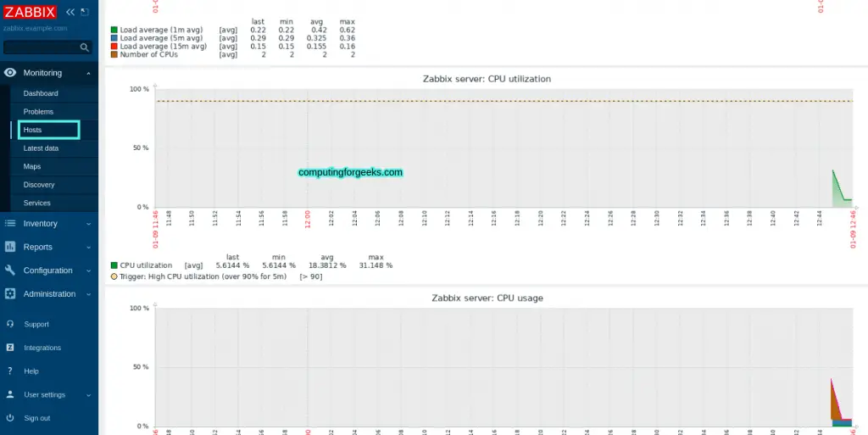Click the CPU usage graph title
The image size is (868, 435).
click(487, 298)
